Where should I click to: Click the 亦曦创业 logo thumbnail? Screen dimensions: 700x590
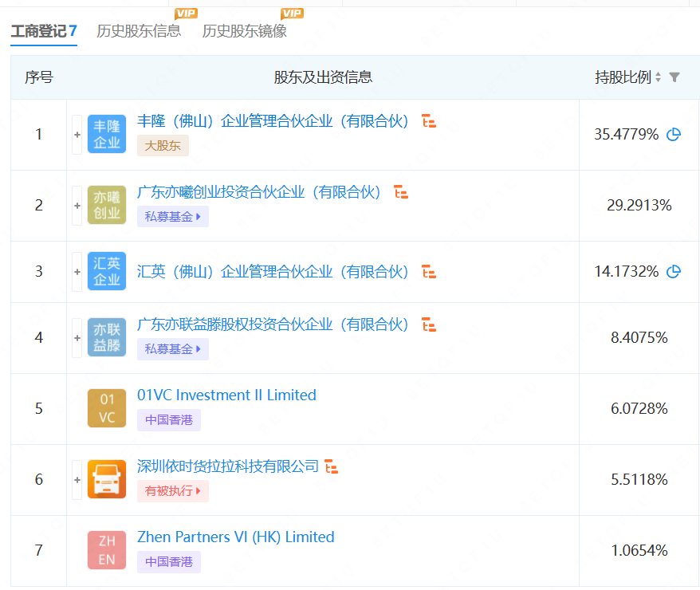[x=107, y=205]
